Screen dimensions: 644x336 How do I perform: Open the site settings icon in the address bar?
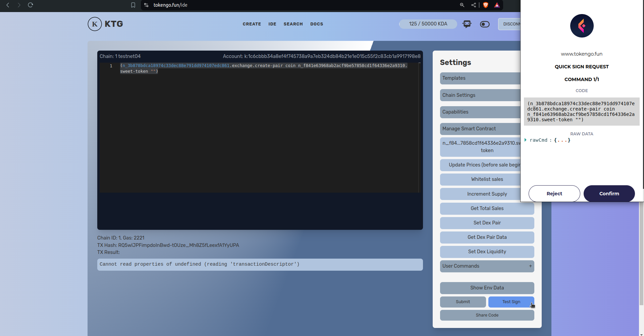click(x=146, y=5)
